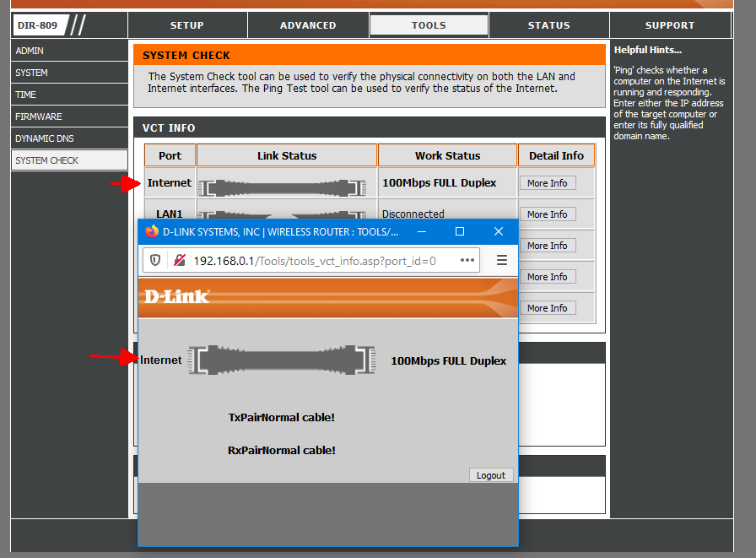Click the insecure connection lock icon
The height and width of the screenshot is (558, 756).
[180, 261]
